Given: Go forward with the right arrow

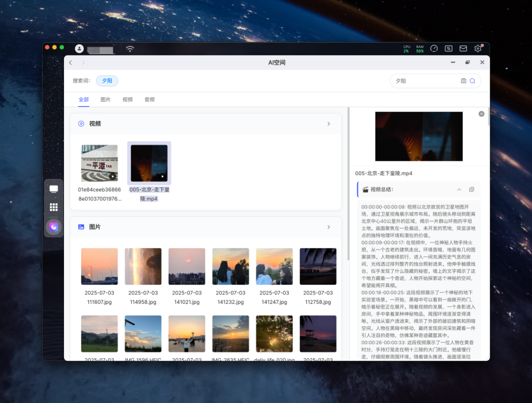Looking at the screenshot, I should (x=83, y=63).
